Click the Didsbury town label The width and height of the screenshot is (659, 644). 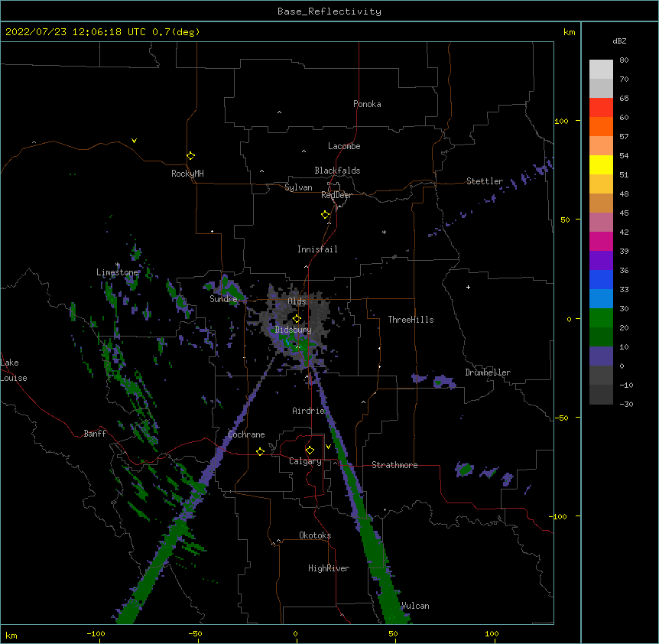(x=294, y=330)
